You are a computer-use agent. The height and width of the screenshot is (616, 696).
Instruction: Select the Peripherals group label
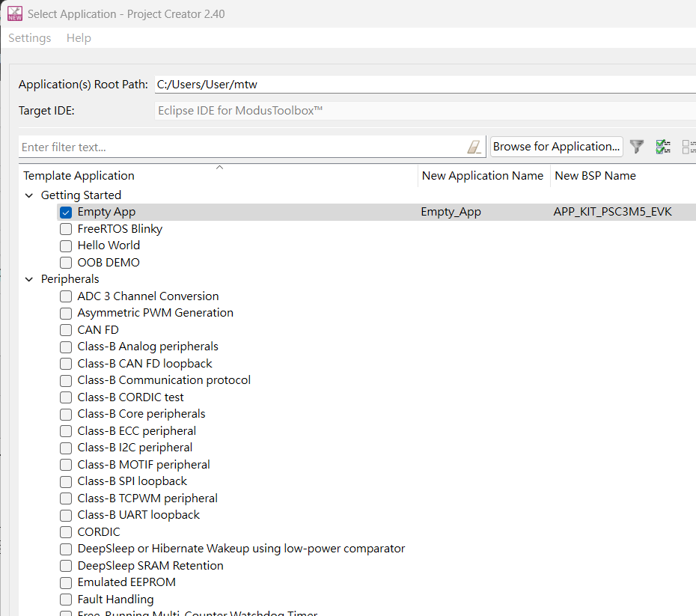[70, 279]
